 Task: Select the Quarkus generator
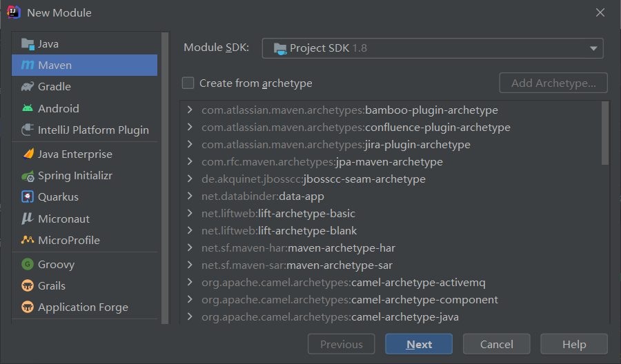pos(85,196)
